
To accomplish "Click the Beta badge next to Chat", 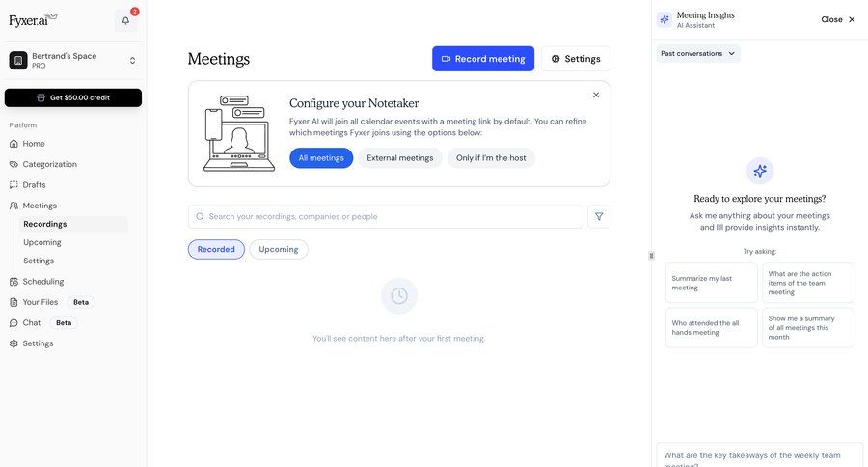I will [x=64, y=322].
